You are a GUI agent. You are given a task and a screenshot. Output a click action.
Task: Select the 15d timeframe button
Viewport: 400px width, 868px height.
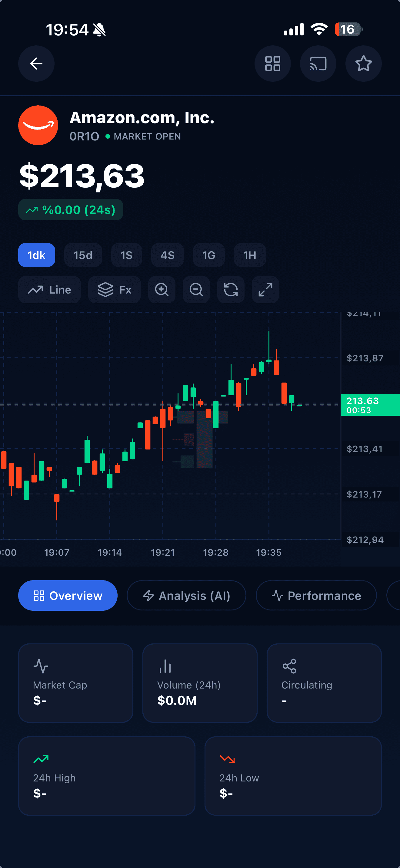(x=83, y=255)
